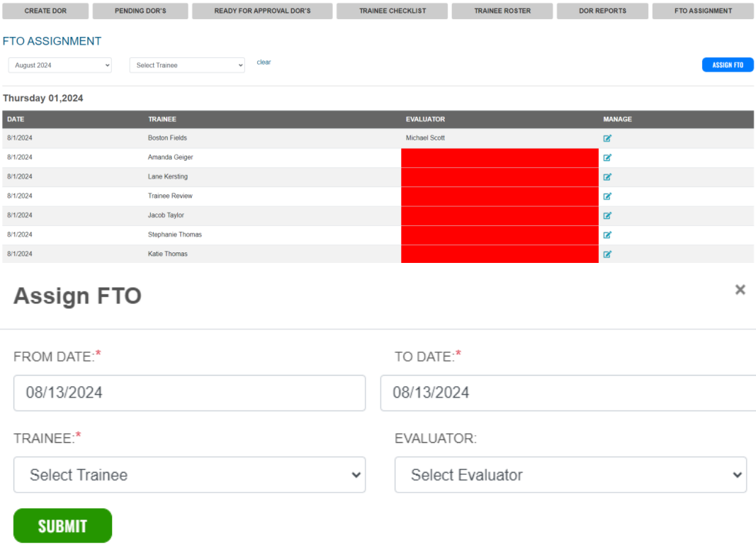Viewport: 756px width, 545px height.
Task: Click the edit icon for Jacob Taylor
Action: tap(607, 215)
